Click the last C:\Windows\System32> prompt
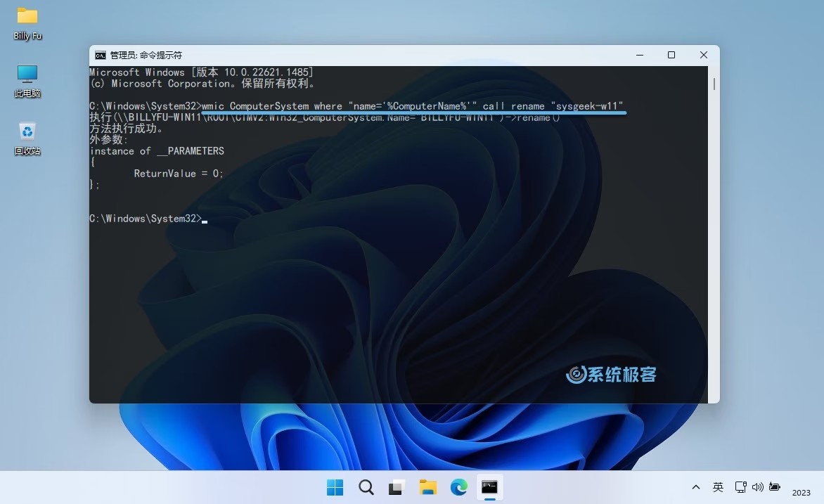This screenshot has width=824, height=504. click(x=146, y=219)
